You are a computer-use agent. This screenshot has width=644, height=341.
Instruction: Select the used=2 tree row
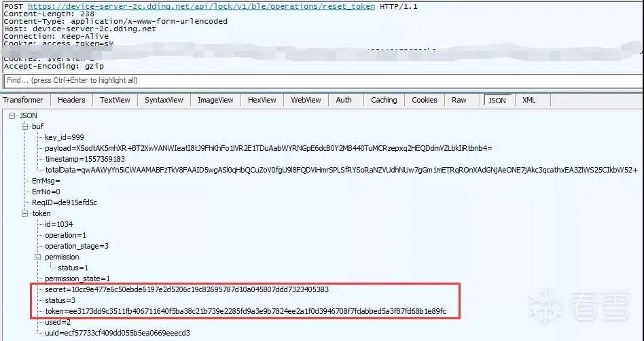(x=58, y=322)
